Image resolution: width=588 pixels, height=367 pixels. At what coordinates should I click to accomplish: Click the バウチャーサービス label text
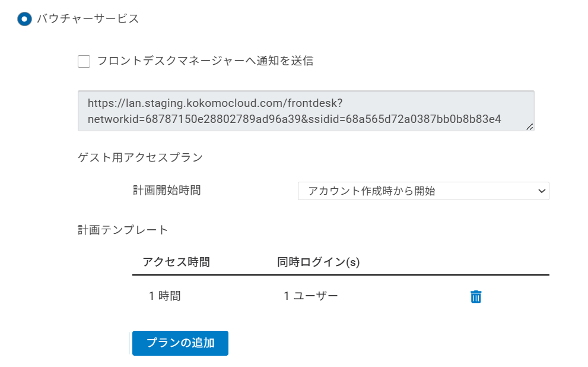(88, 18)
